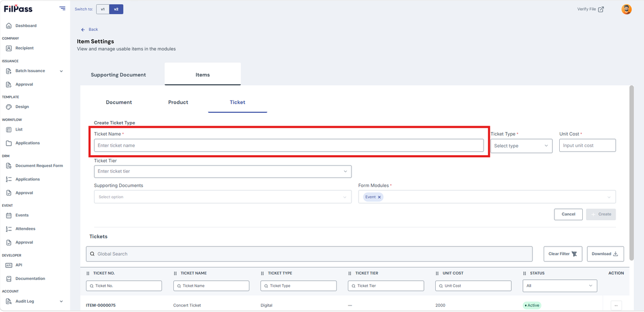Click drag handle icon beside UNIT COST header
The width and height of the screenshot is (644, 312).
[x=437, y=273]
